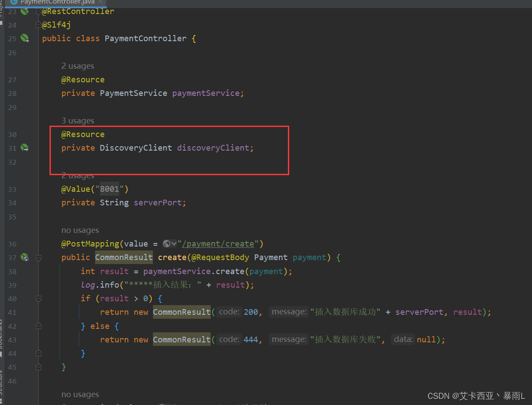Viewport: 532px width, 405px height.
Task: Click the Spring bean gutter icon on line 25
Action: coord(25,39)
